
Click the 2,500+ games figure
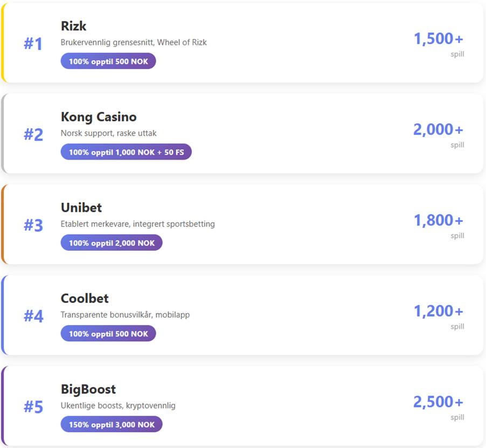tap(438, 402)
